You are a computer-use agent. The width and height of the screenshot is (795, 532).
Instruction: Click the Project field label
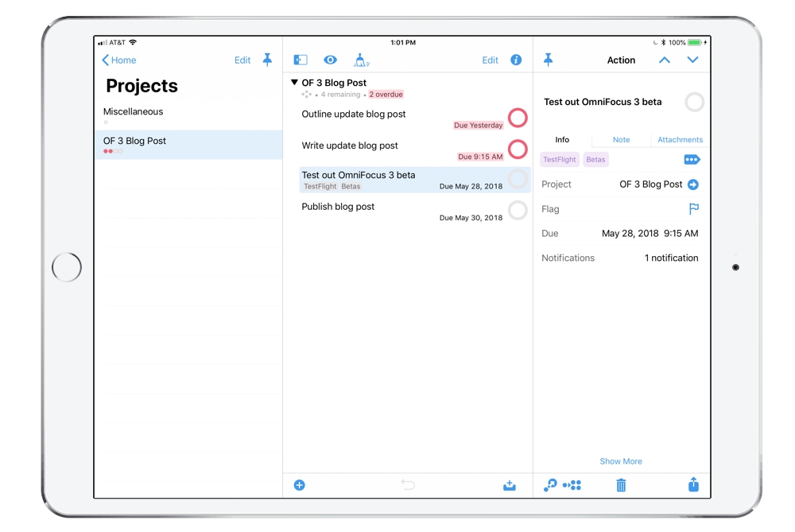[556, 184]
